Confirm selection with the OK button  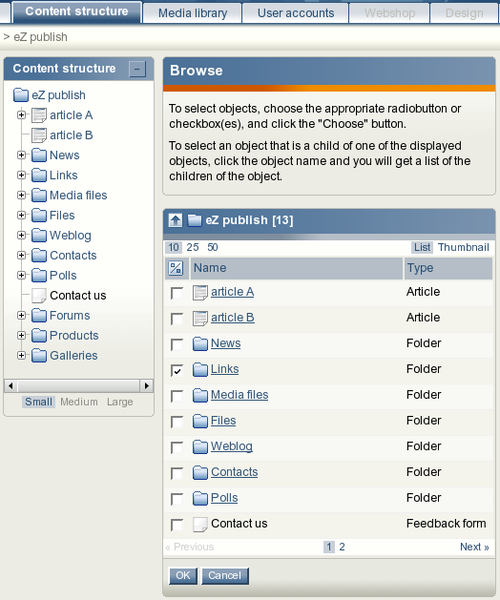183,576
